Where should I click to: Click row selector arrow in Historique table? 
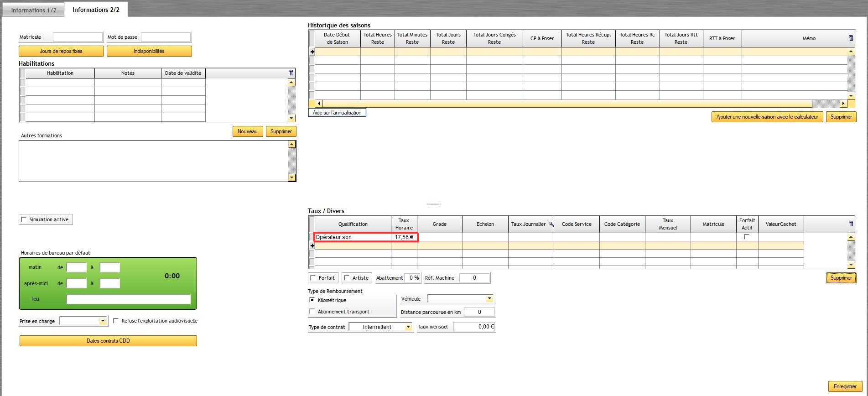tap(312, 52)
